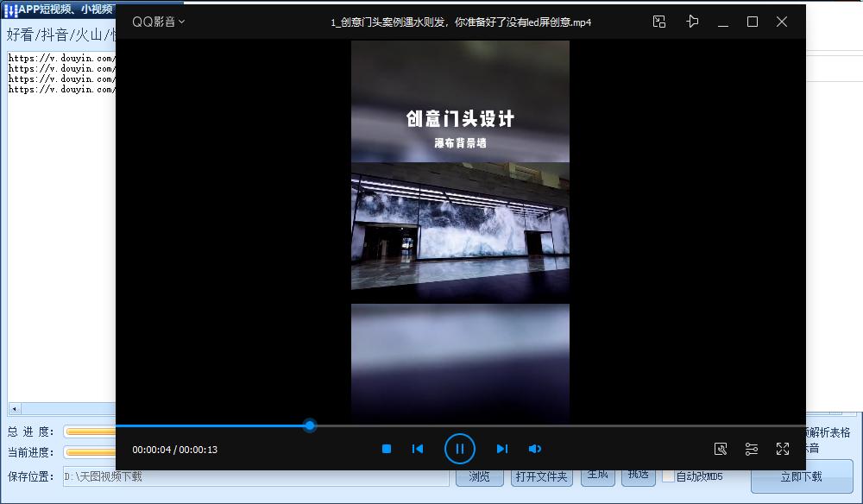Jump back to the previous video

coord(418,449)
